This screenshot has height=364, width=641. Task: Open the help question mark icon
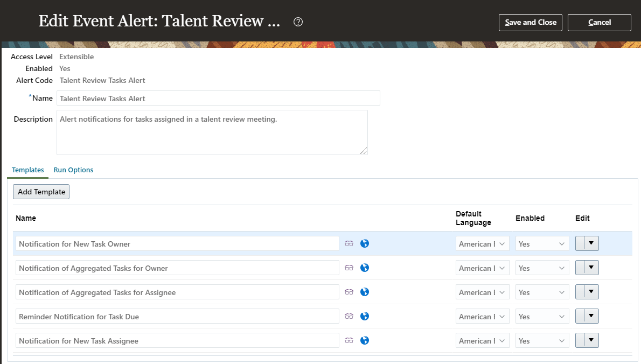pyautogui.click(x=298, y=22)
